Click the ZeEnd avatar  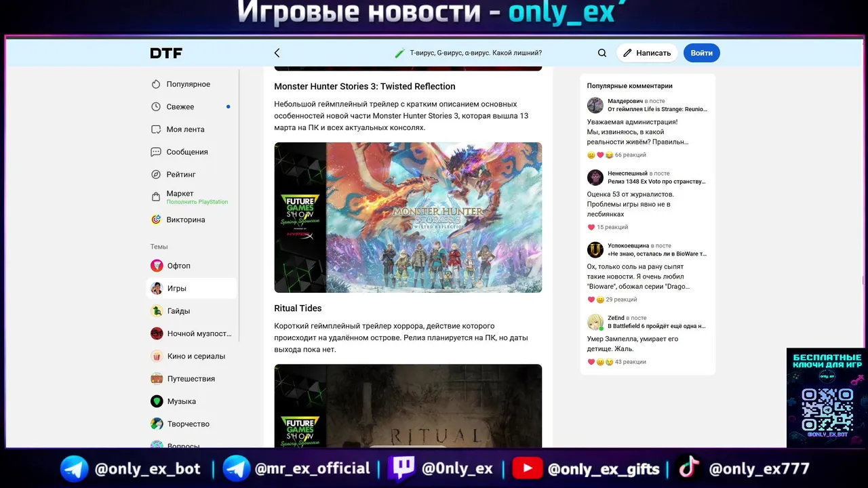click(595, 322)
